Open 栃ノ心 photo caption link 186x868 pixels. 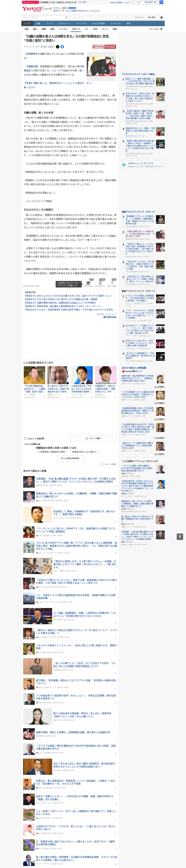coord(89,83)
